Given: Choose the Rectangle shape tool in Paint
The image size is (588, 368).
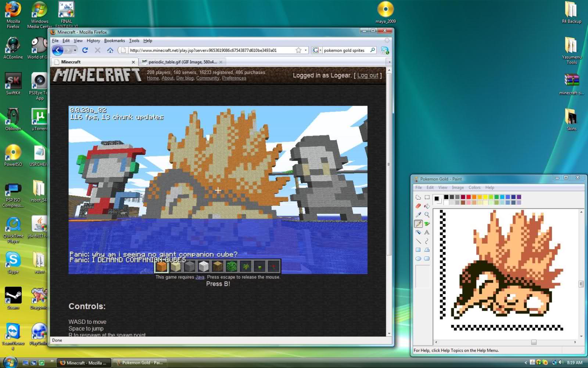Looking at the screenshot, I should click(x=418, y=250).
